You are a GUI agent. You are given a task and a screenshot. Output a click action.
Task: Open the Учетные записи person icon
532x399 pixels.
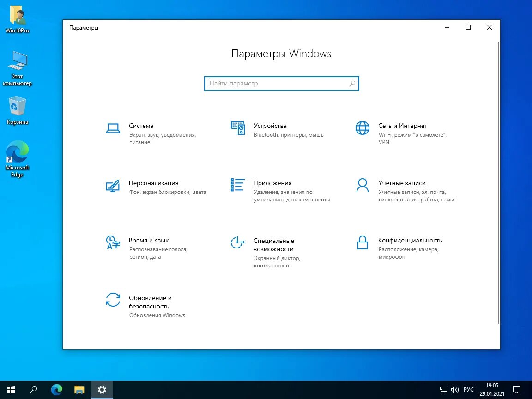[x=363, y=185]
